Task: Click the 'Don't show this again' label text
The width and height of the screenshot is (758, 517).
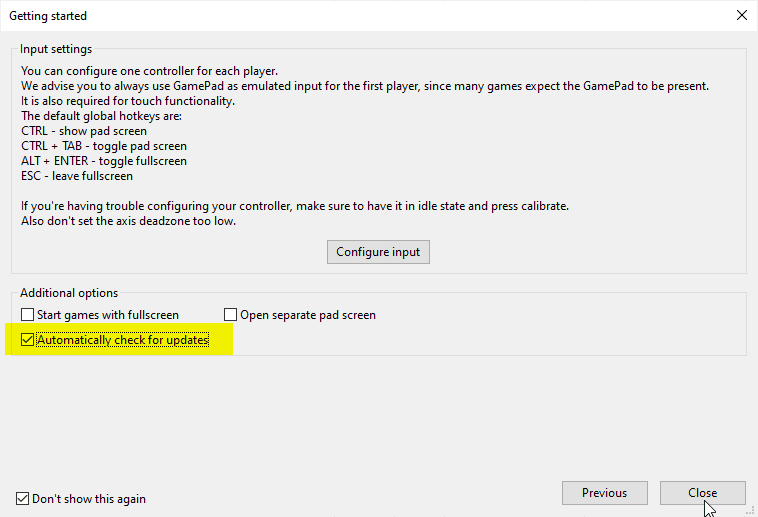Action: click(x=89, y=498)
